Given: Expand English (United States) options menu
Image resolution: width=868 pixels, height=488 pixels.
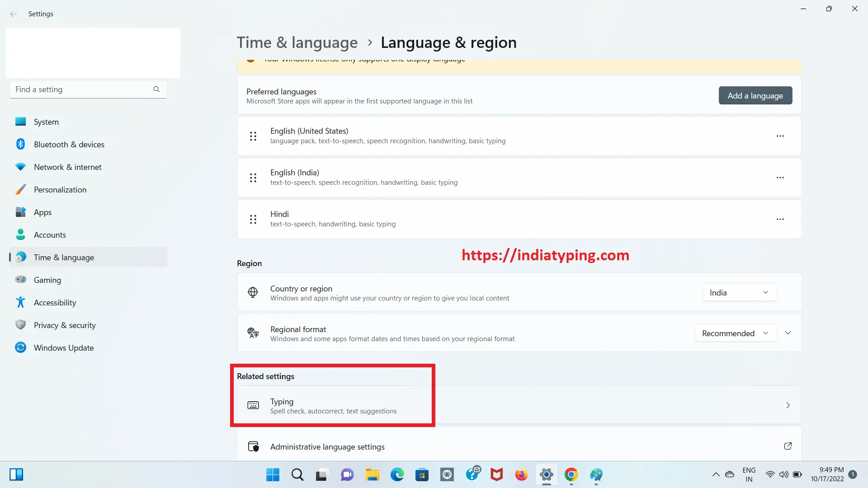Looking at the screenshot, I should 780,136.
